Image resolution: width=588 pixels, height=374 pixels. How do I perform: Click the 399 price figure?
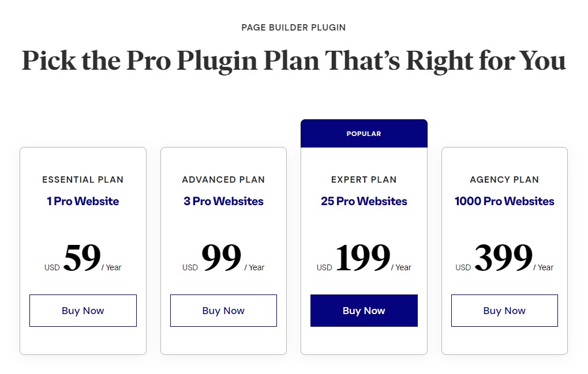(x=503, y=257)
